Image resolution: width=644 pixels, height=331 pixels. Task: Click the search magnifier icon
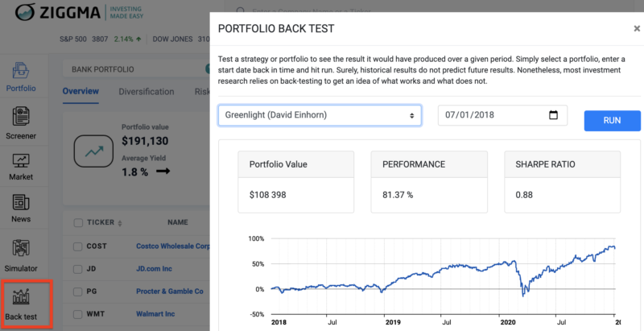tap(241, 11)
